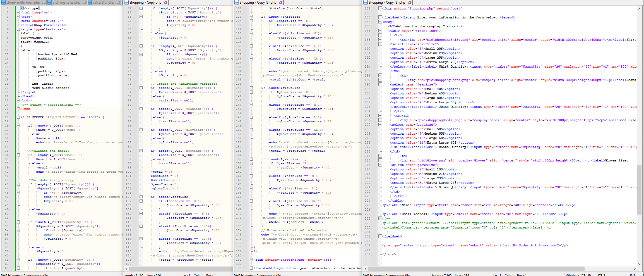Image resolution: width=644 pixels, height=276 pixels.
Task: Click scroll up arrow in rightmost pane
Action: pos(639,9)
